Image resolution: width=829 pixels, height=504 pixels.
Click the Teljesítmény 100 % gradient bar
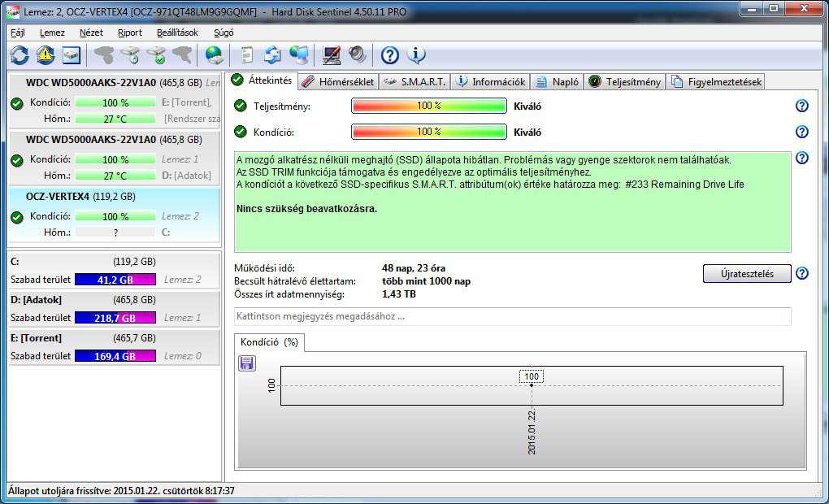tap(429, 106)
